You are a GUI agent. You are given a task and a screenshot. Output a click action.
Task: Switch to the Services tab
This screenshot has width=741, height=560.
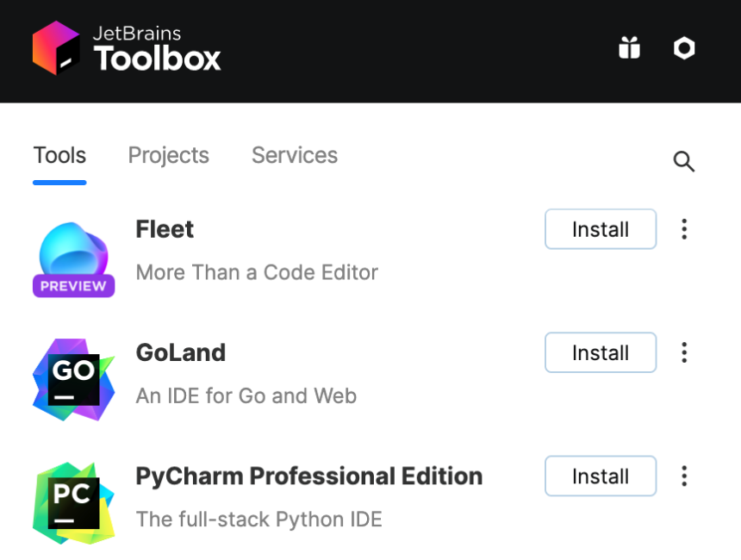click(294, 155)
